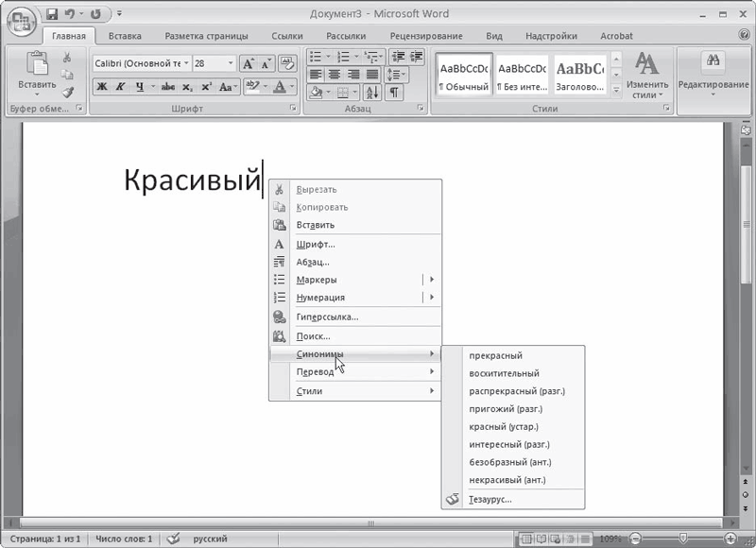Enable strikethrough formatting
Screen dimensions: 756x548
(167, 86)
